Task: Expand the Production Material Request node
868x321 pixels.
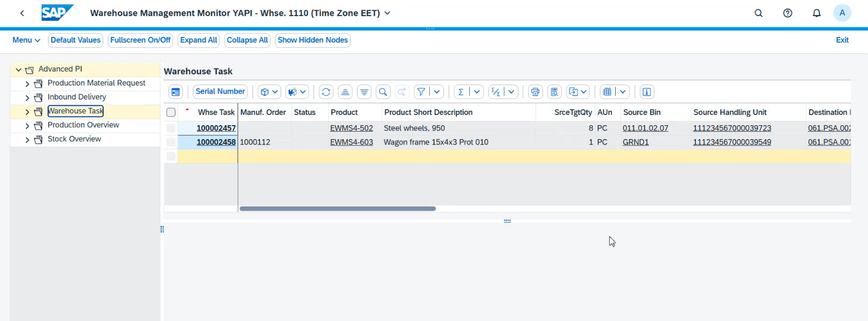Action: point(27,83)
